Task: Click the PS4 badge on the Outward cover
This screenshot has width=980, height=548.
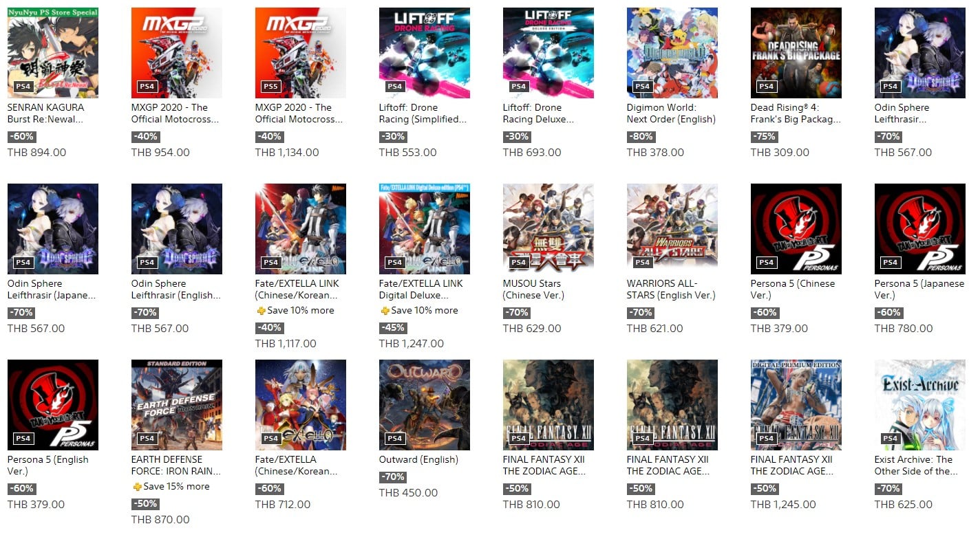Action: (395, 439)
